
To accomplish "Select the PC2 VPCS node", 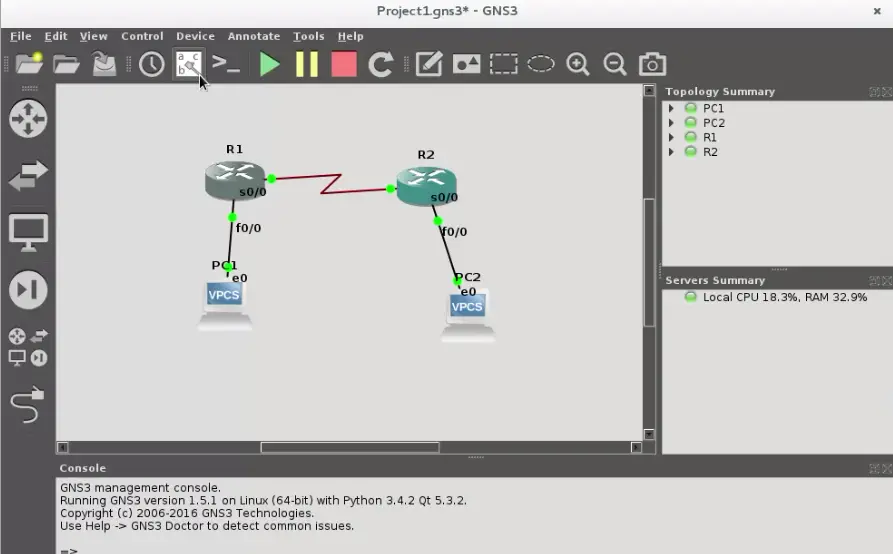I will [468, 316].
